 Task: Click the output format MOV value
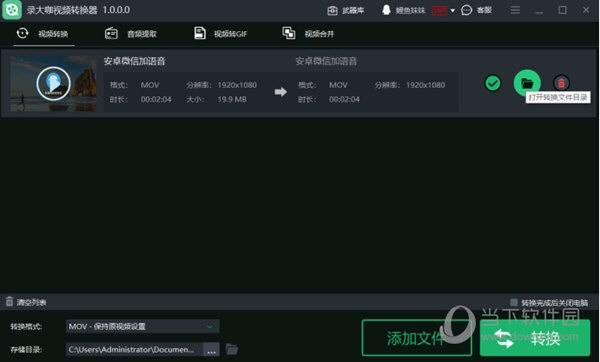[x=338, y=85]
